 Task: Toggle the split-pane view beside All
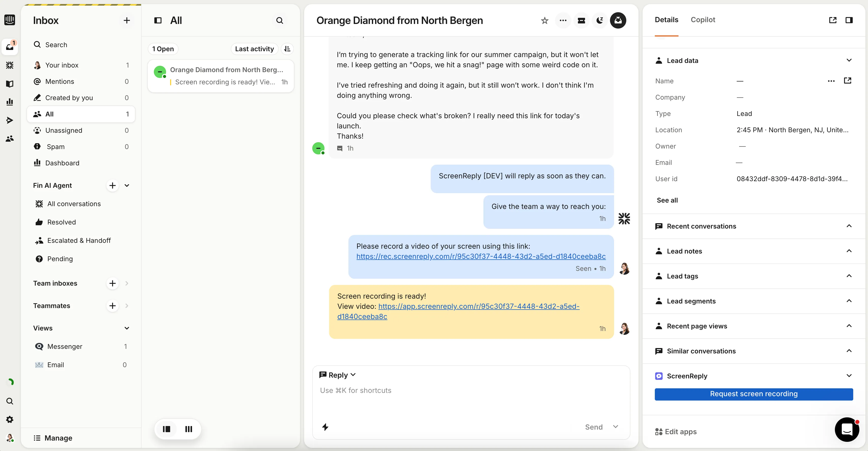(x=158, y=20)
